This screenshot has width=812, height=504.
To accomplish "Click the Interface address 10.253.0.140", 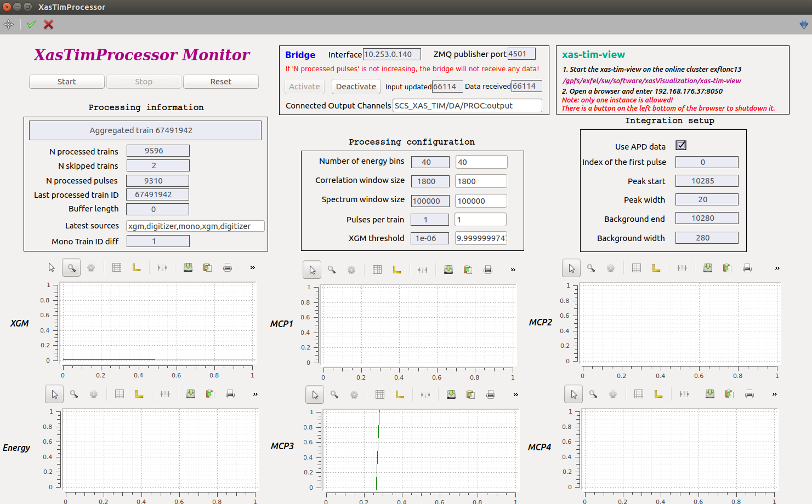I will point(391,54).
